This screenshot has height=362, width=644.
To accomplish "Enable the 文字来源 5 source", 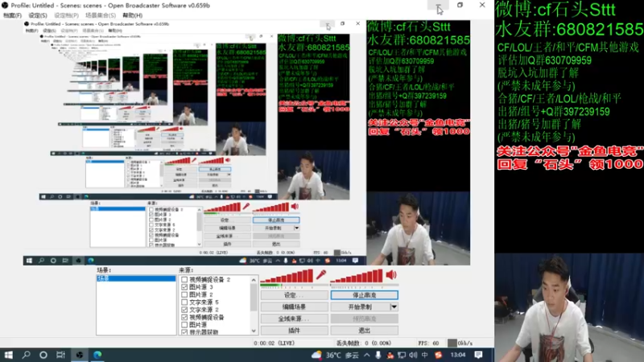I will [x=184, y=302].
